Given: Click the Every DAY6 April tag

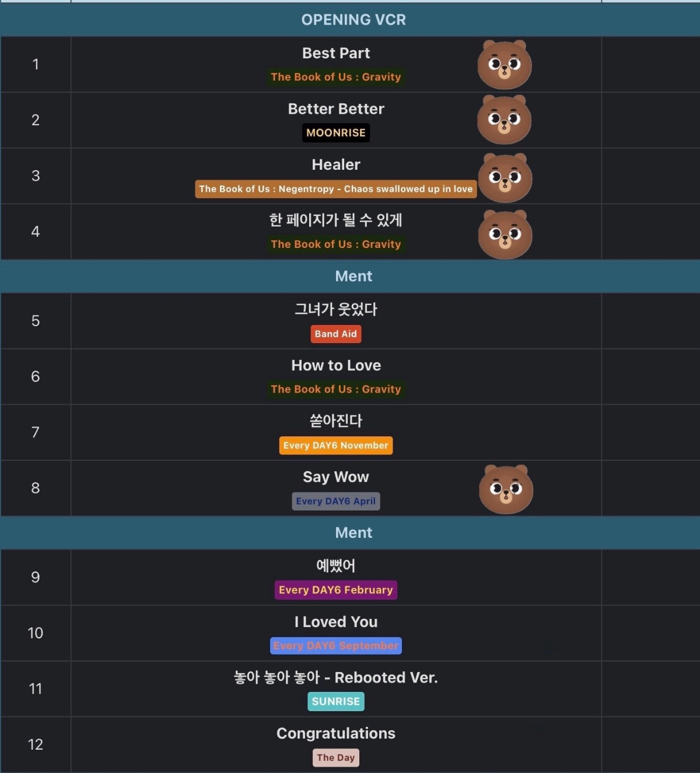Looking at the screenshot, I should 336,501.
